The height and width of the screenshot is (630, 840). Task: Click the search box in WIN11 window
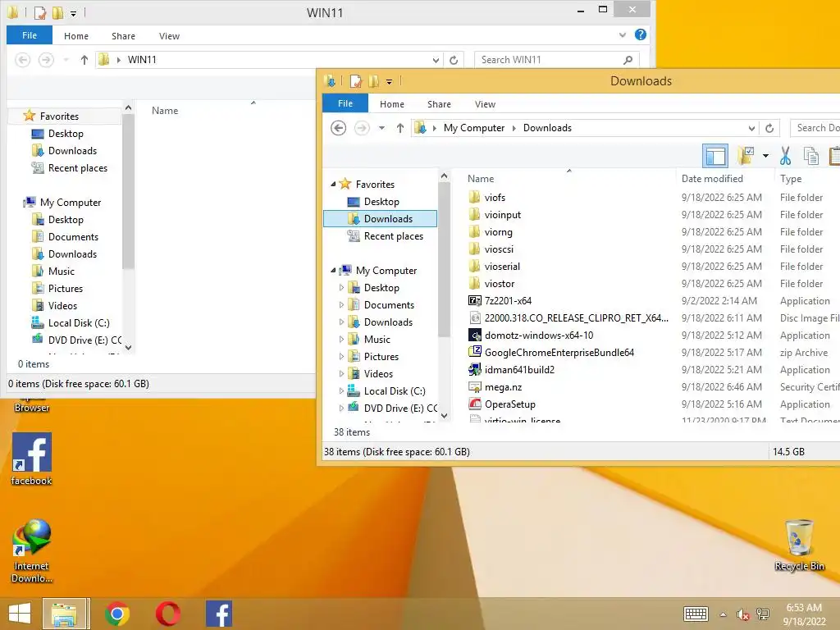click(557, 60)
